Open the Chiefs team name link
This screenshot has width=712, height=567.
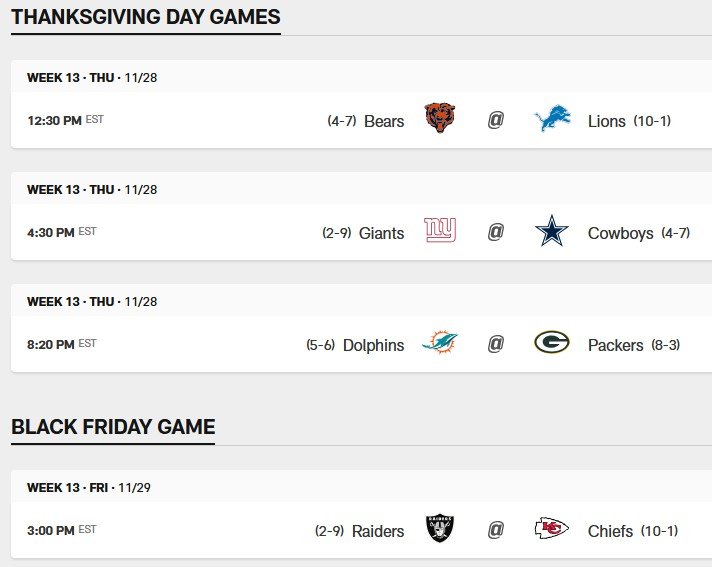610,531
